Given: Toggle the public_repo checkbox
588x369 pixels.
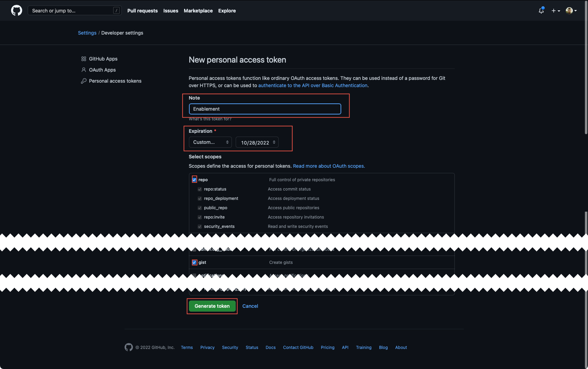Looking at the screenshot, I should [200, 208].
